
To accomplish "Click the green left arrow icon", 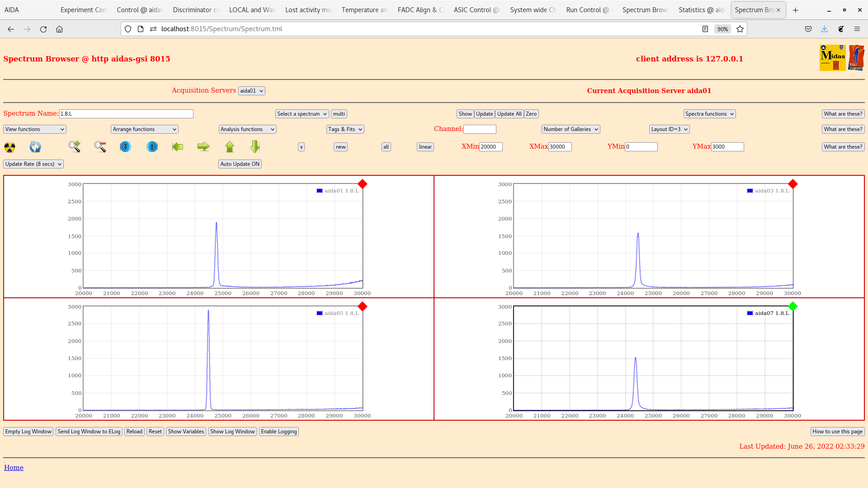I will click(178, 146).
